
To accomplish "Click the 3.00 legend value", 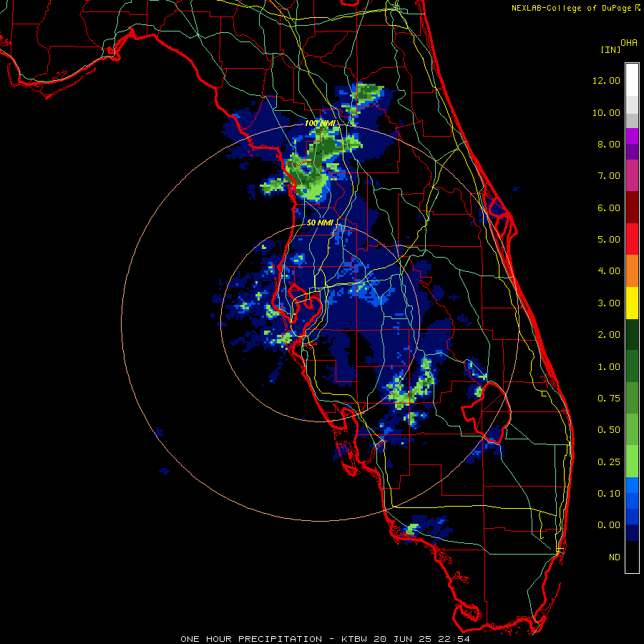I will point(609,303).
